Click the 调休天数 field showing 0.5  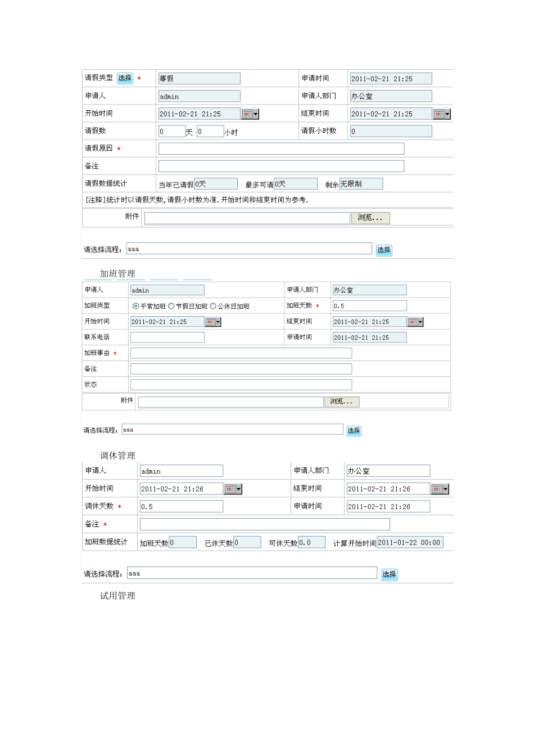pos(182,506)
